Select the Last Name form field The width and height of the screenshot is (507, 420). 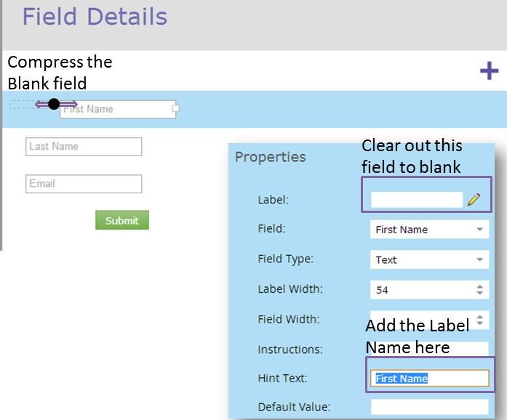(x=84, y=147)
